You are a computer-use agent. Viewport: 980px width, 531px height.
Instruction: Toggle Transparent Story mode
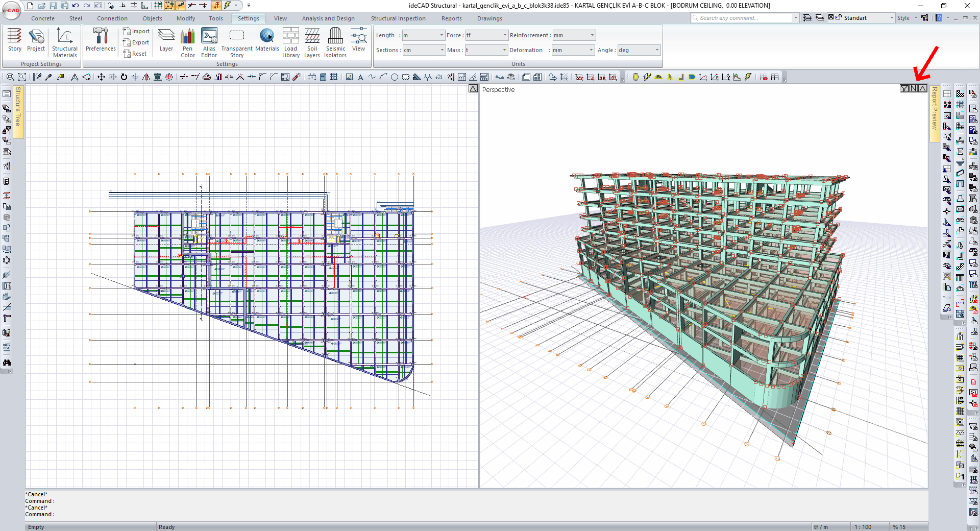[x=237, y=41]
